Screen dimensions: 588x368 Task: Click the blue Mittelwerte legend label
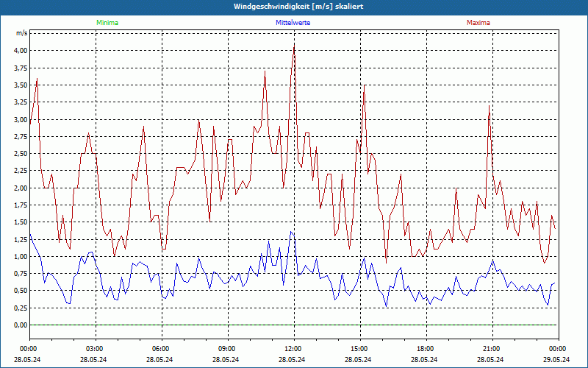point(293,23)
